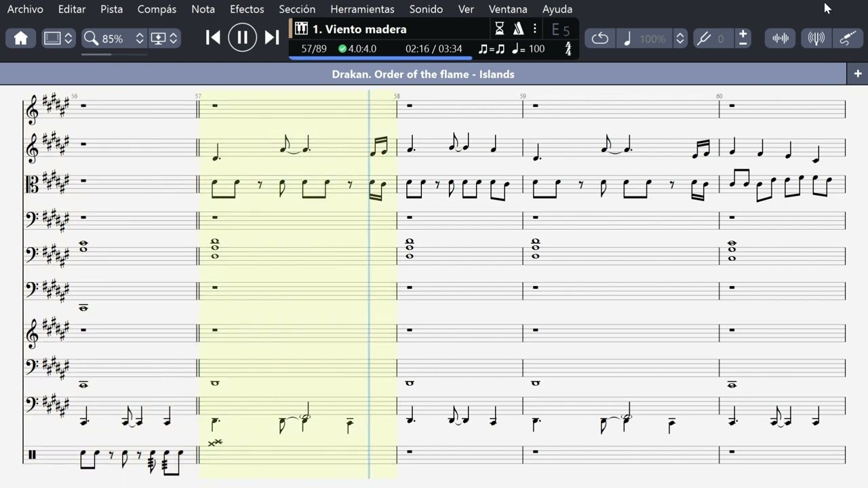
Task: Open the Ventana menu
Action: coord(508,9)
